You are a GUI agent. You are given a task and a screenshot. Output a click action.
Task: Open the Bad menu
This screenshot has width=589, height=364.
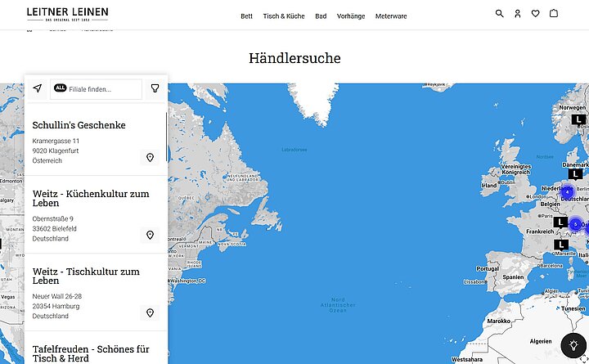click(321, 16)
